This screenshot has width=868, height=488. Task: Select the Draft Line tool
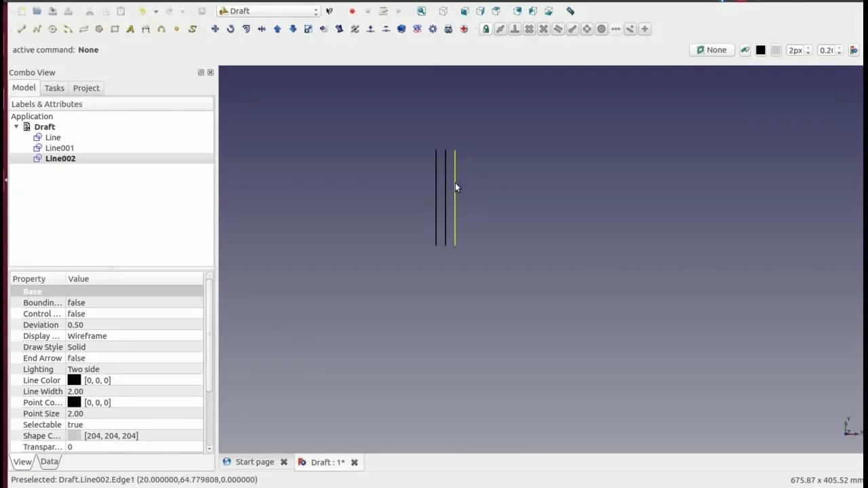(21, 28)
